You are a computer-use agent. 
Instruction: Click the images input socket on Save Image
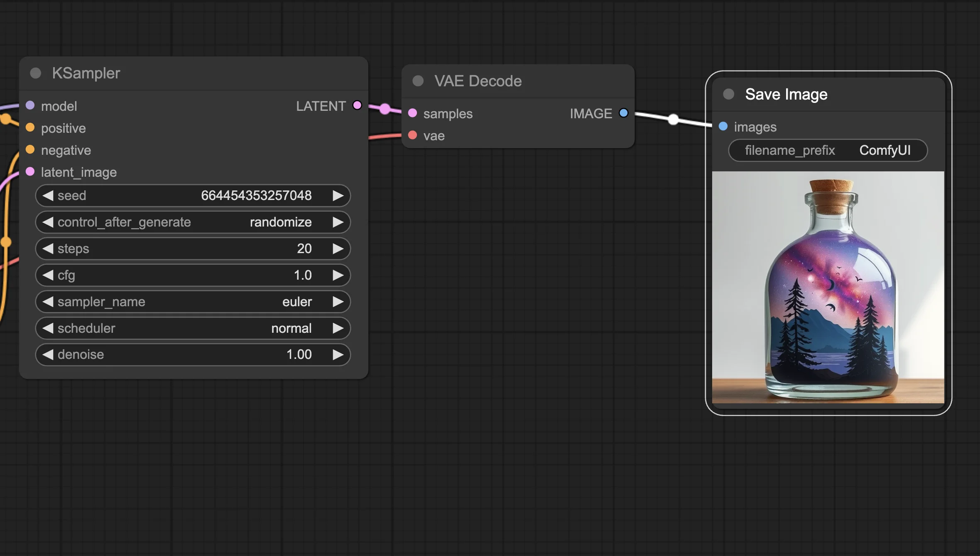[723, 126]
